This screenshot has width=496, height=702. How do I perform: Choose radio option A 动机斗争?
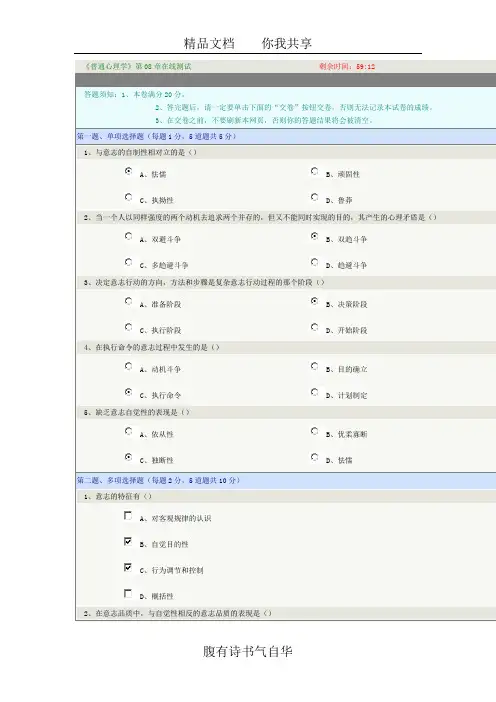point(128,366)
